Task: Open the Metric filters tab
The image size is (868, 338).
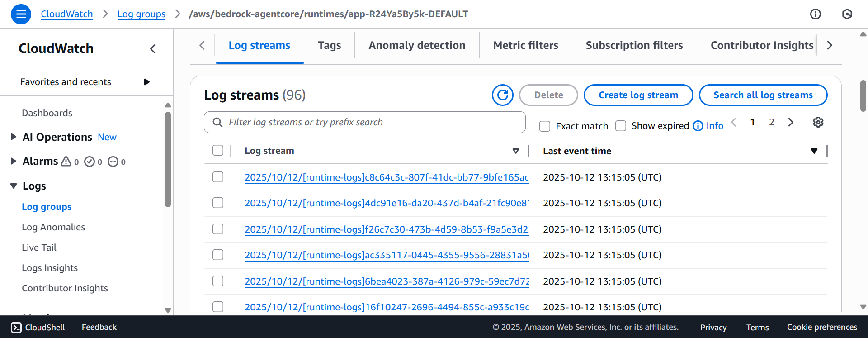Action: point(526,45)
